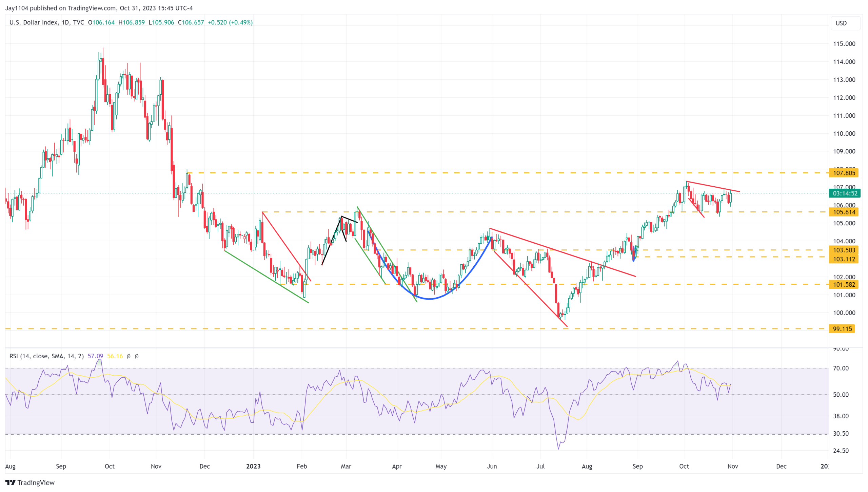868x492 pixels.
Task: Click the 103.503 price level label
Action: 844,250
